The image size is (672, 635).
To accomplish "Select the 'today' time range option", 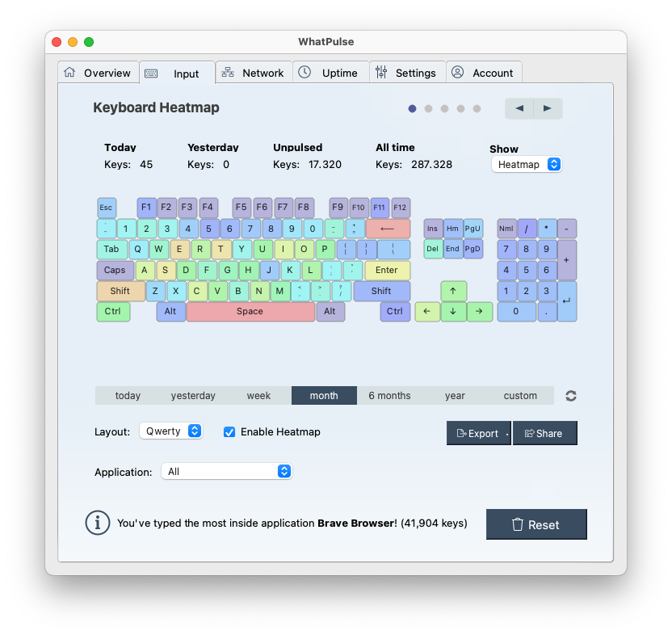I will coord(128,396).
